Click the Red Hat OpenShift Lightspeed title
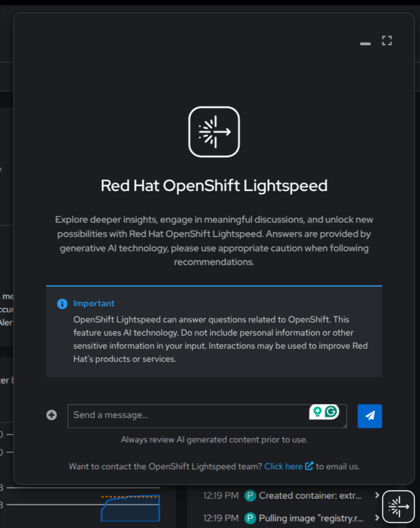 (x=214, y=186)
